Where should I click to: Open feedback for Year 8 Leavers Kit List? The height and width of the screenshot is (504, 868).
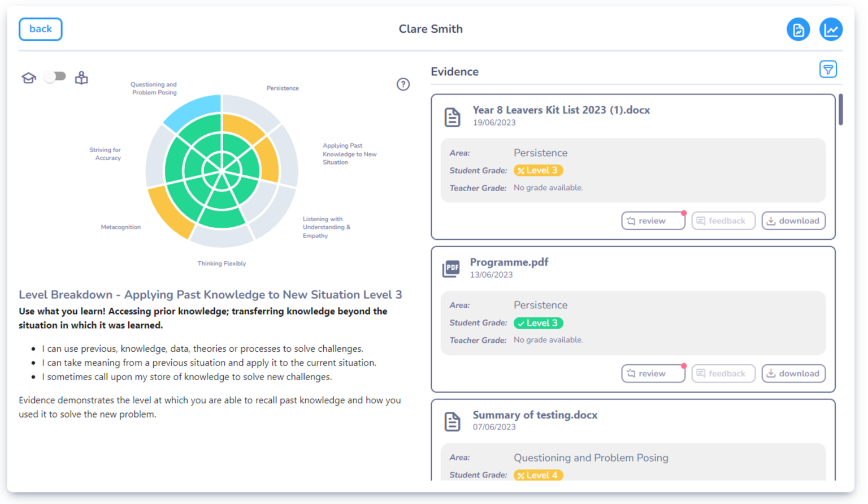(x=723, y=221)
